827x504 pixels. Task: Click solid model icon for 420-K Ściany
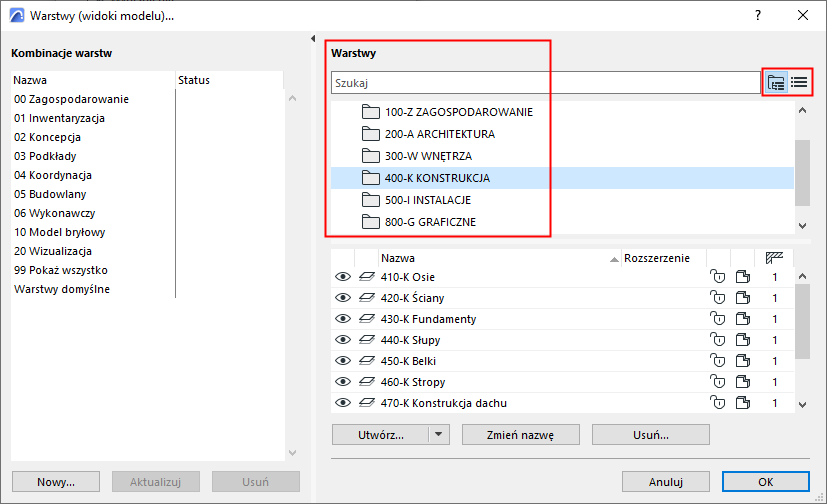(x=743, y=298)
